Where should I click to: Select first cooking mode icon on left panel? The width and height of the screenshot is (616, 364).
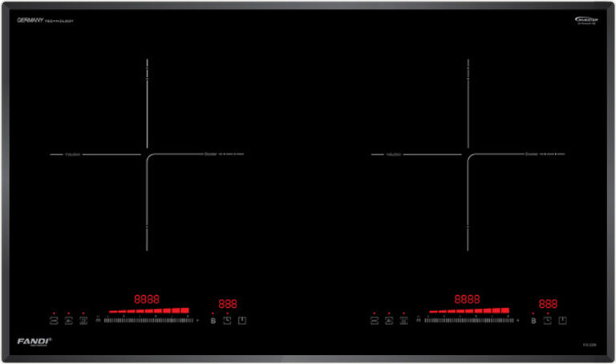54,321
